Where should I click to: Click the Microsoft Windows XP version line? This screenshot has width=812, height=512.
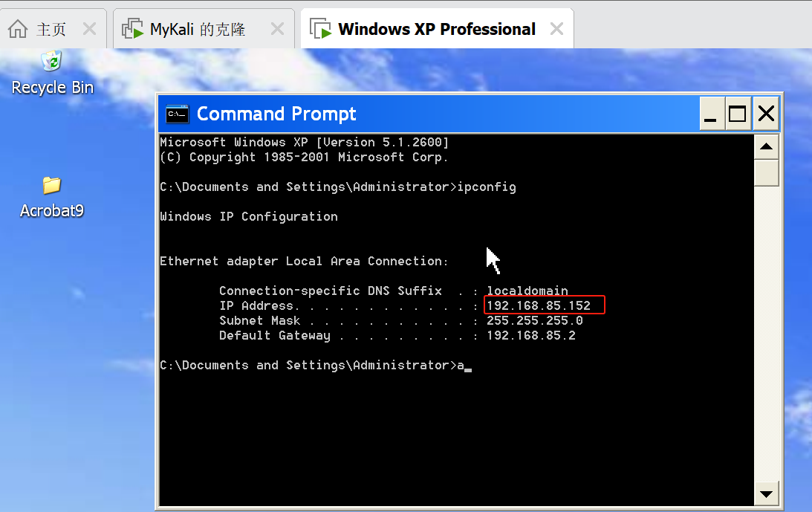point(304,143)
